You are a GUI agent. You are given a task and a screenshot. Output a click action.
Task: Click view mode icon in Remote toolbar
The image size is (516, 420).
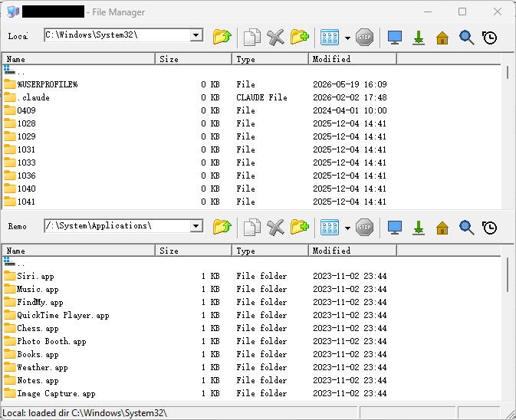pyautogui.click(x=330, y=228)
